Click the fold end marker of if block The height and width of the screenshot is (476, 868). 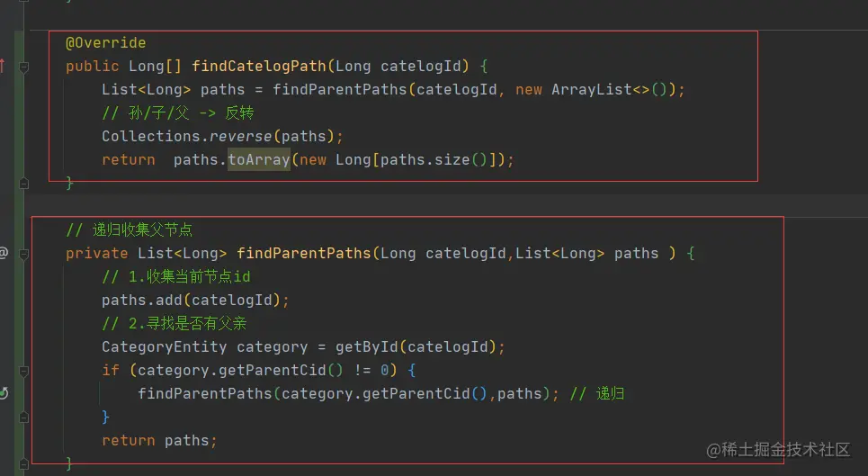(x=23, y=418)
